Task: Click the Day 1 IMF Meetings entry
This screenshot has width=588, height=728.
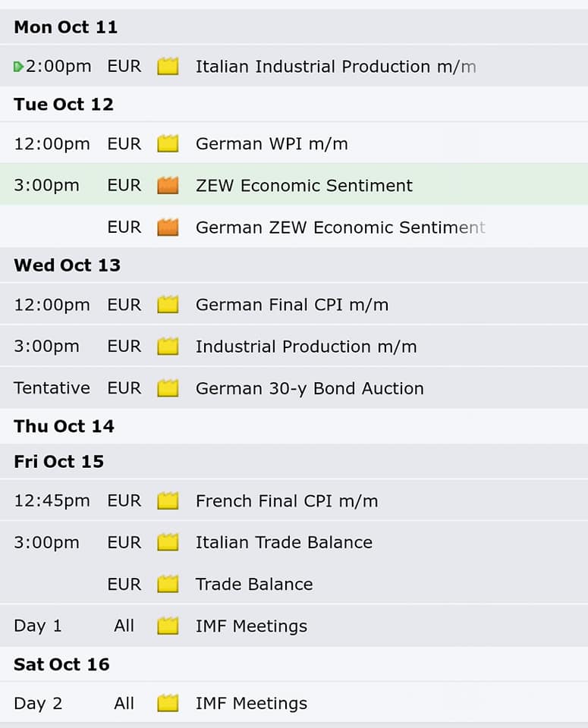Action: tap(251, 626)
